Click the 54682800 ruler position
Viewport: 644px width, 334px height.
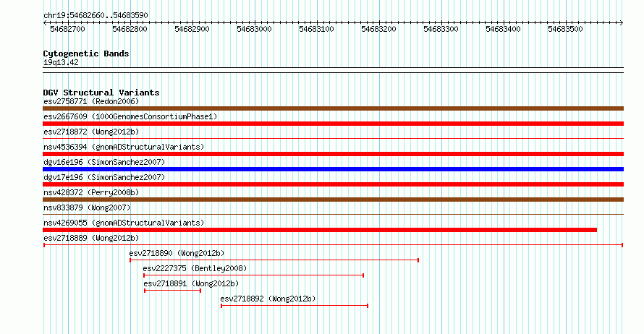130,29
